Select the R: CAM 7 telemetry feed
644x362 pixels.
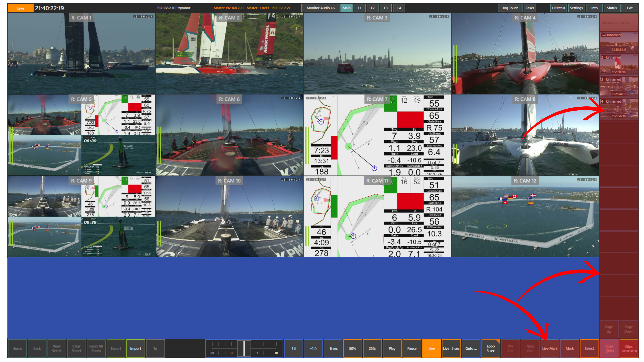click(x=377, y=135)
